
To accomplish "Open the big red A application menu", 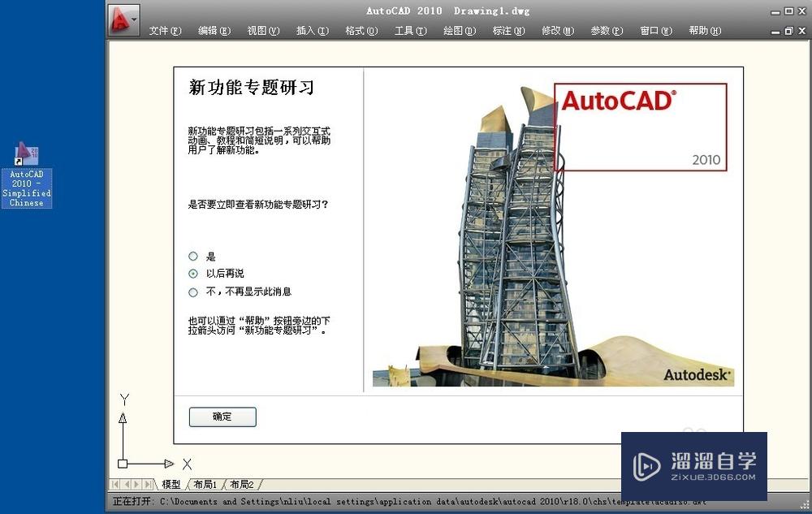I will [122, 19].
